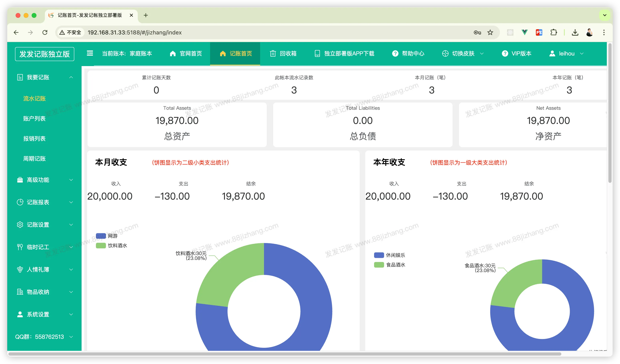Click the horizontal scrollbar at page bottom
Image resolution: width=620 pixels, height=364 pixels.
(285, 354)
